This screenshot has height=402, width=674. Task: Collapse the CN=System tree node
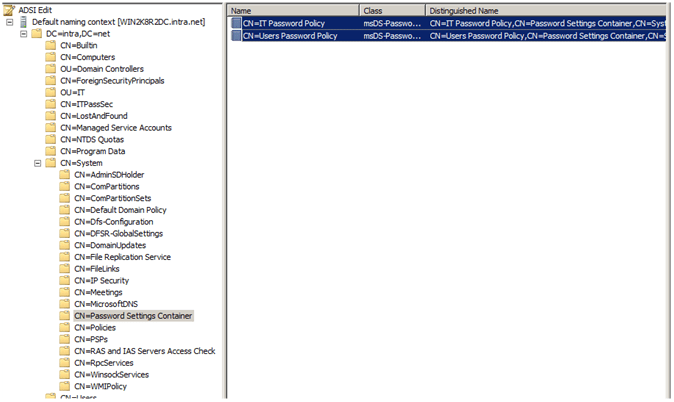(x=38, y=163)
